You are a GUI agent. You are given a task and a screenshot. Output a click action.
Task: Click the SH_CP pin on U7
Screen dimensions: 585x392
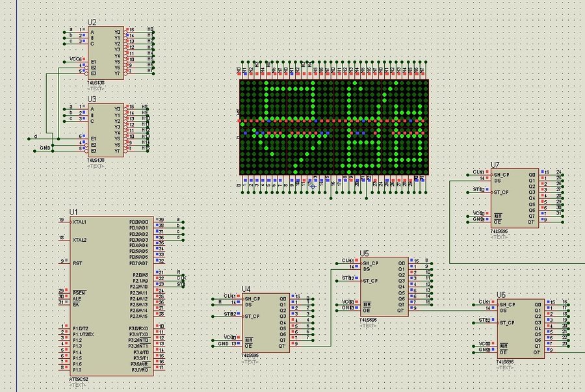tap(500, 174)
